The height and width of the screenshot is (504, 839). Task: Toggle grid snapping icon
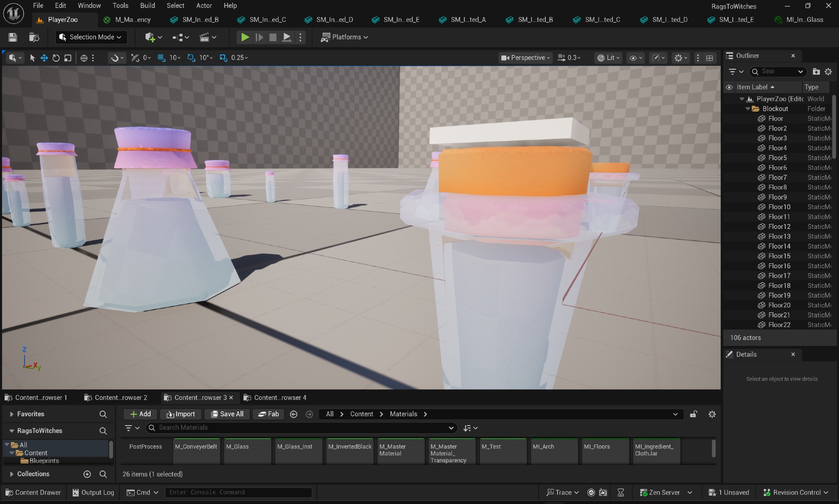coord(162,58)
